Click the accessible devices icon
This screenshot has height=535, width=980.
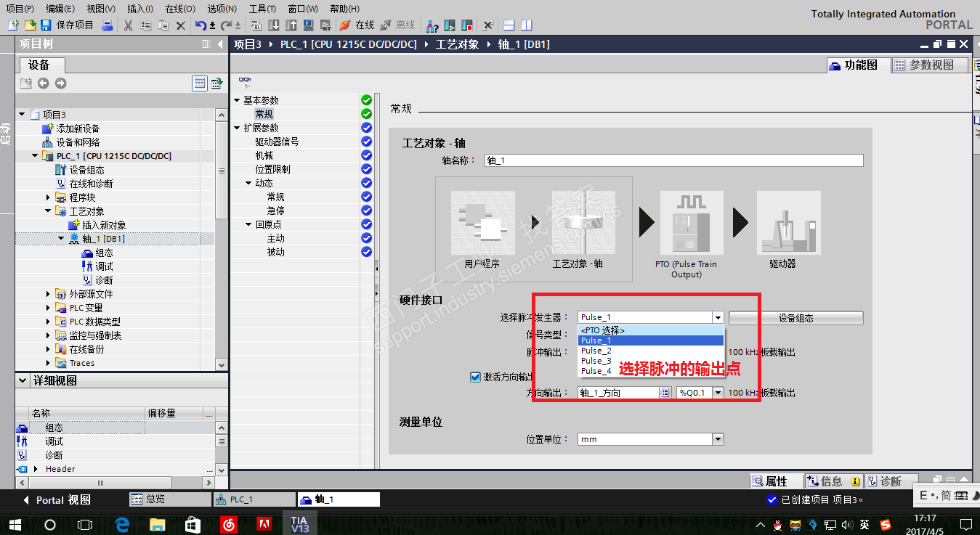coord(432,25)
